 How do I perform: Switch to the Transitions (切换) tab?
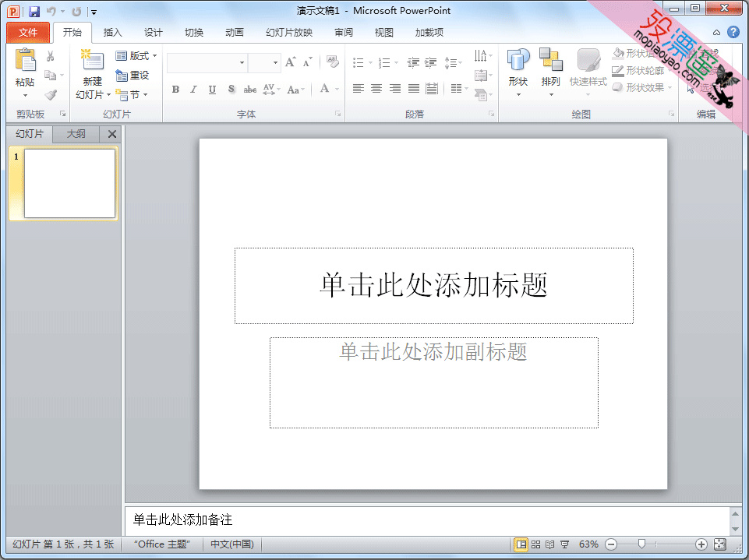194,33
